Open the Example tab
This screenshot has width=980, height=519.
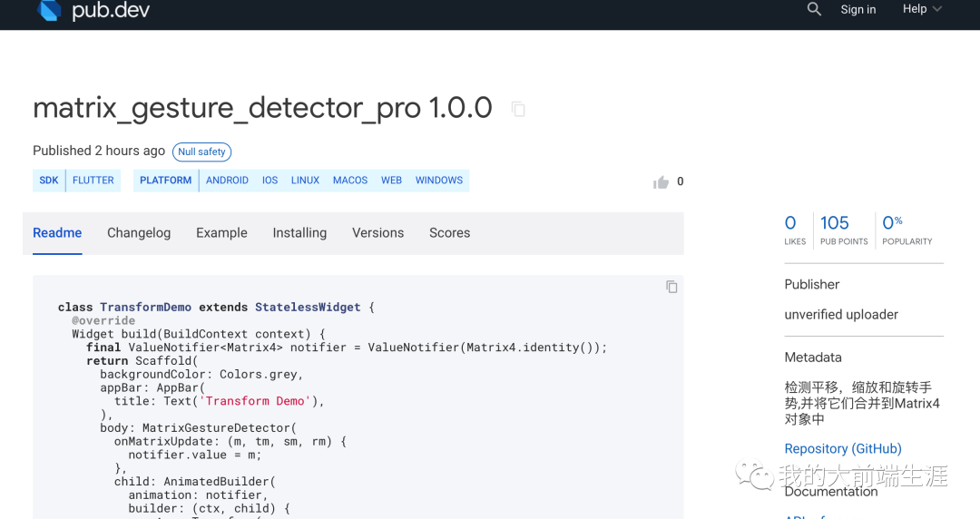[221, 233]
